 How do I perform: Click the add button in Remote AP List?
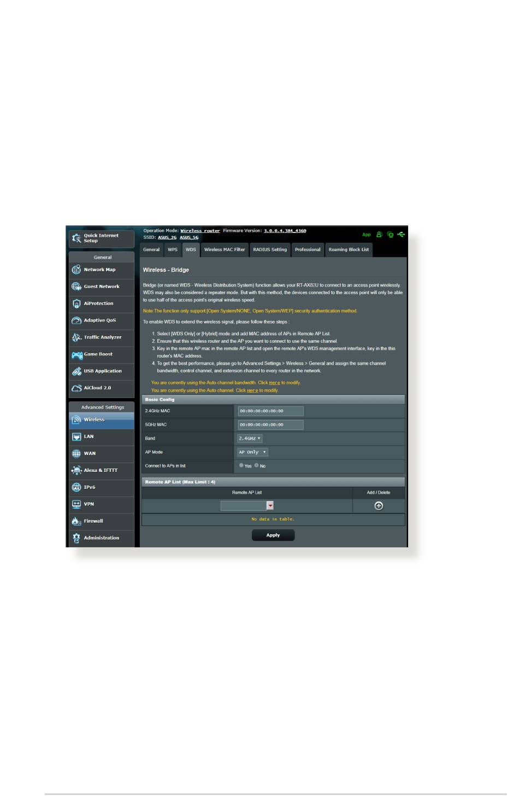point(379,506)
